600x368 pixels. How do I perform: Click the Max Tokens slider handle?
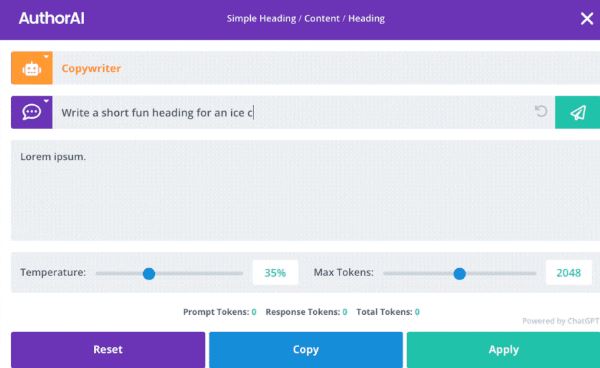click(x=460, y=274)
